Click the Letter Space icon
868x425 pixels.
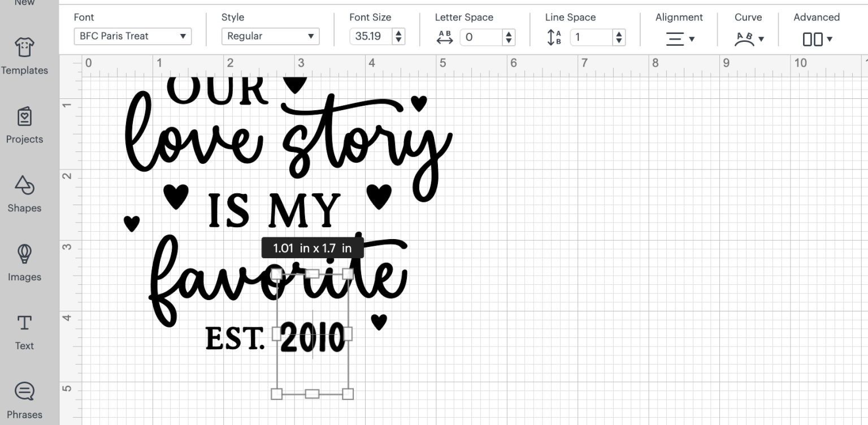[445, 36]
